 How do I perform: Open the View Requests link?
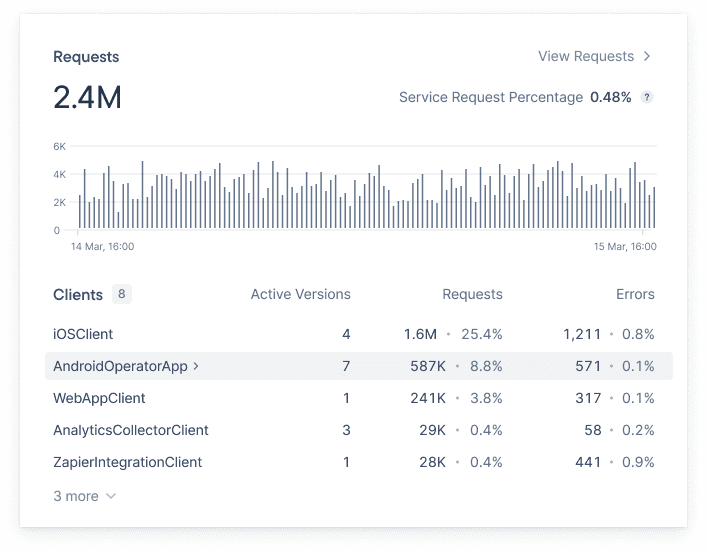pos(586,57)
